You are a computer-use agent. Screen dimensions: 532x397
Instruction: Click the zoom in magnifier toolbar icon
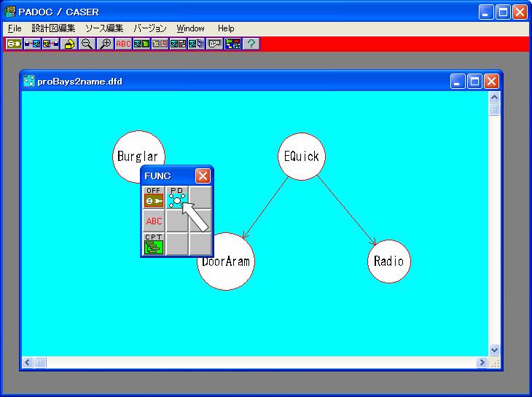(105, 44)
